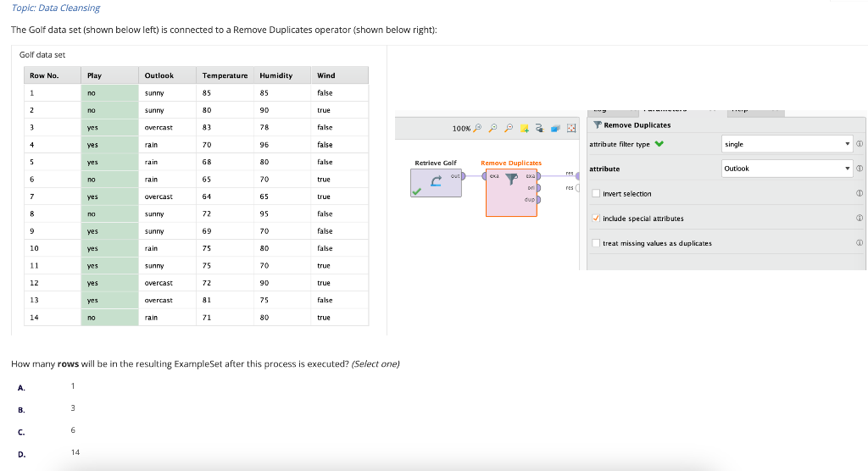Enable treat missing values as duplicates
The width and height of the screenshot is (868, 471).
pos(596,243)
